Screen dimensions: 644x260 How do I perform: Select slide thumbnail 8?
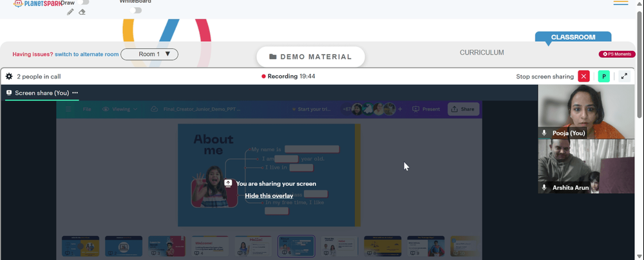tap(383, 246)
